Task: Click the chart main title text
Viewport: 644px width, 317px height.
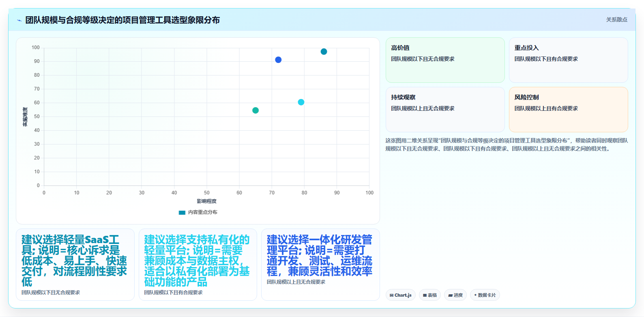Action: click(x=122, y=20)
